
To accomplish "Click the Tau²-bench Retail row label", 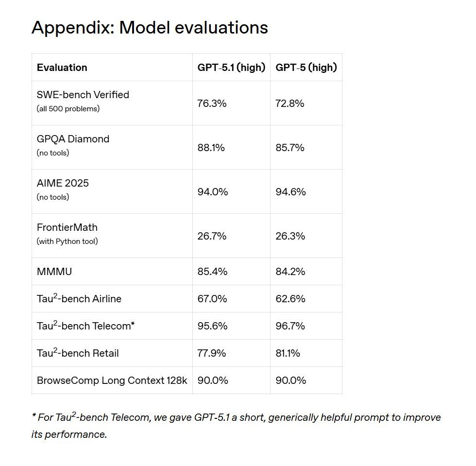I will click(x=78, y=353).
